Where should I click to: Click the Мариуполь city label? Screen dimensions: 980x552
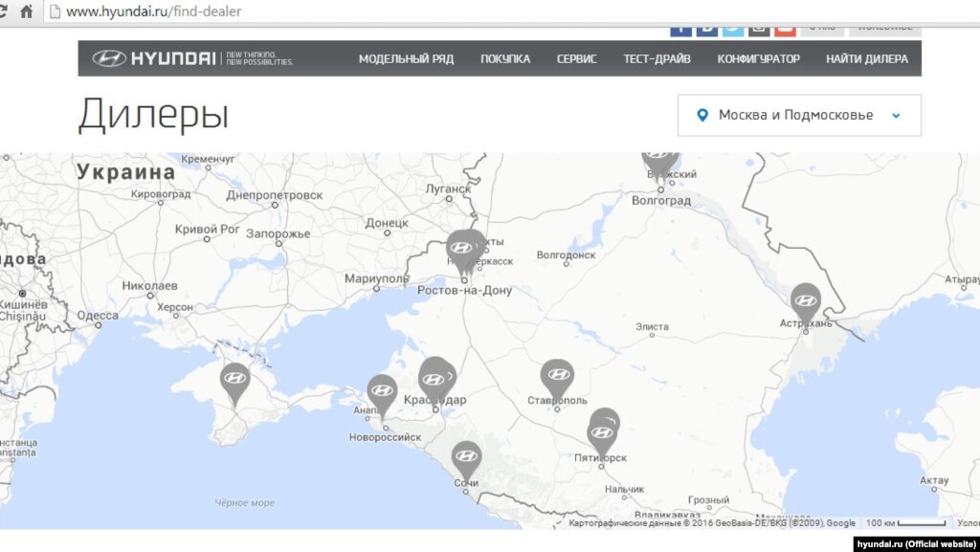(376, 278)
